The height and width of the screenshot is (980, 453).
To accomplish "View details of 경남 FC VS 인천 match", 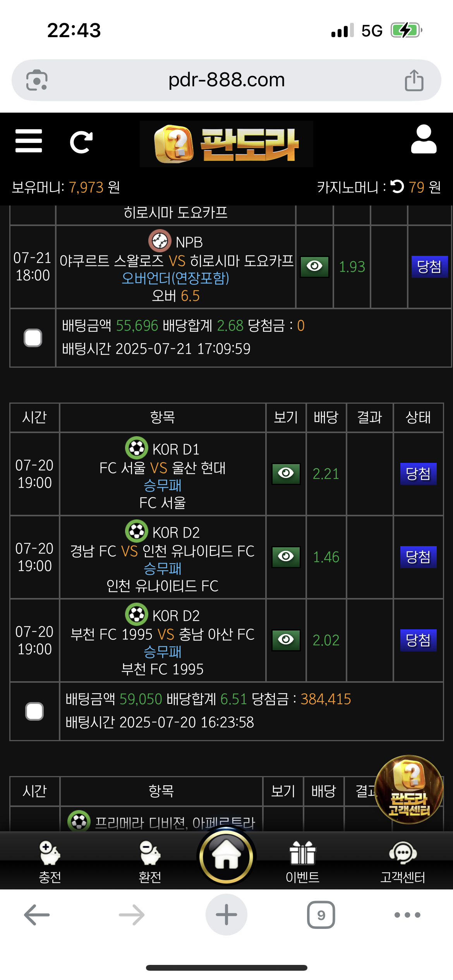I will [286, 557].
